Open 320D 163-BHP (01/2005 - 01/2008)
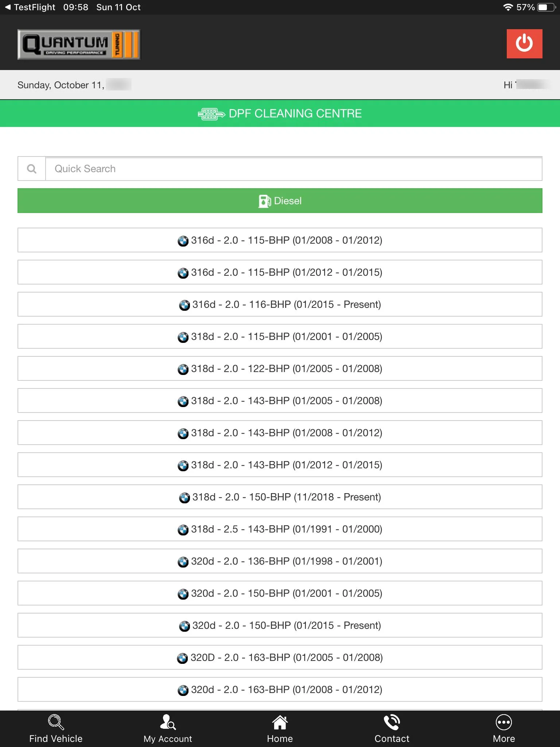The width and height of the screenshot is (560, 747). coord(280,657)
